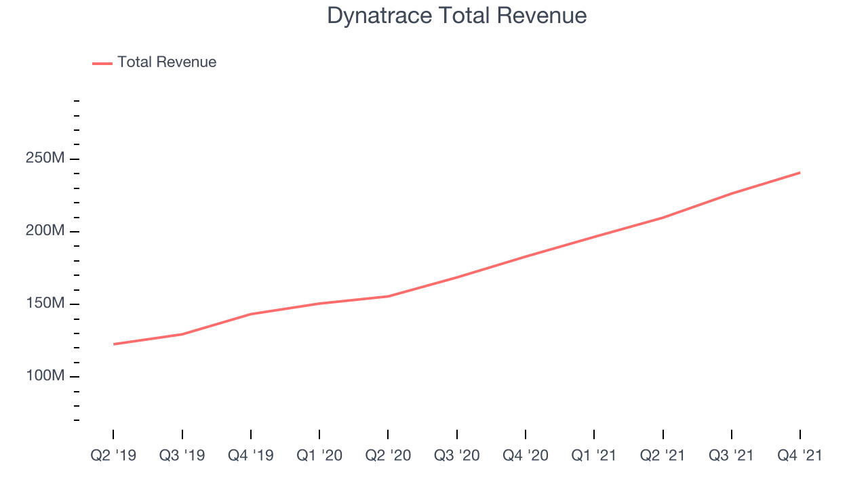Click the Q3 '19 axis label

(x=182, y=455)
